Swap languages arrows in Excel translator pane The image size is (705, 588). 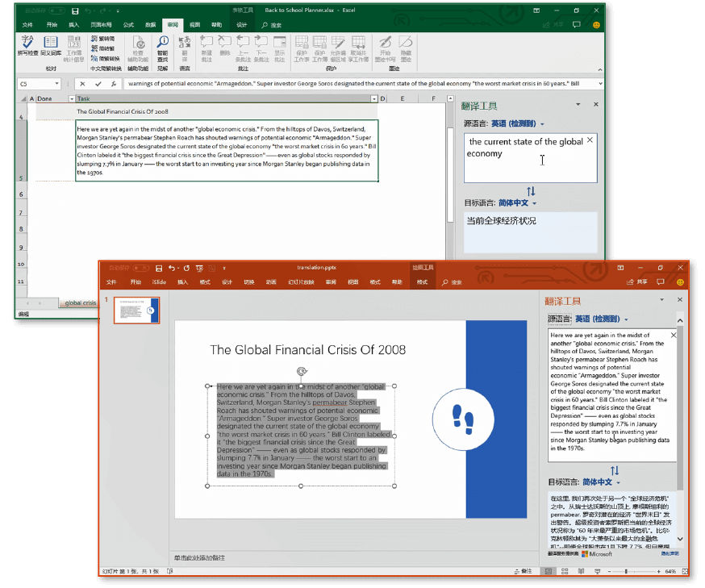coord(531,191)
